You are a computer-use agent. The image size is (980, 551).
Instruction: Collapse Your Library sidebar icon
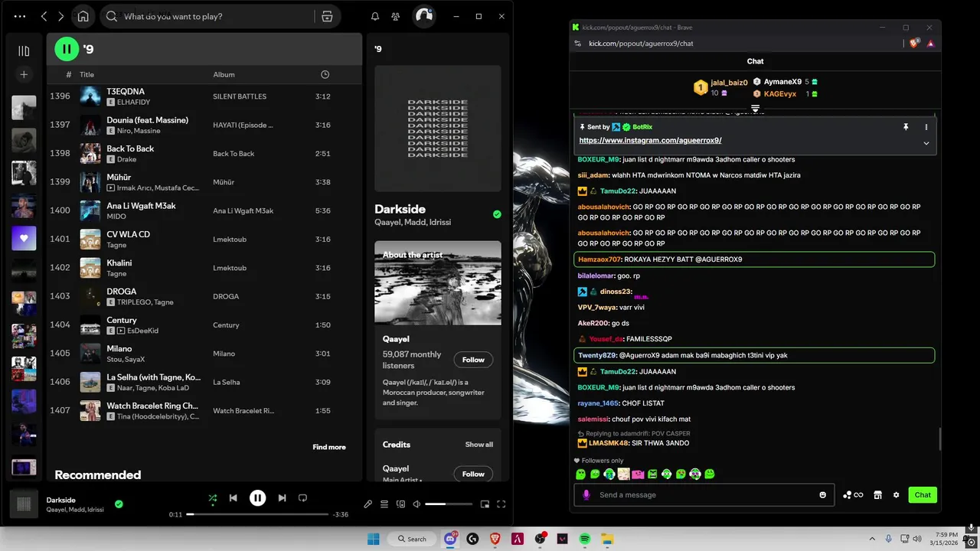pyautogui.click(x=24, y=51)
